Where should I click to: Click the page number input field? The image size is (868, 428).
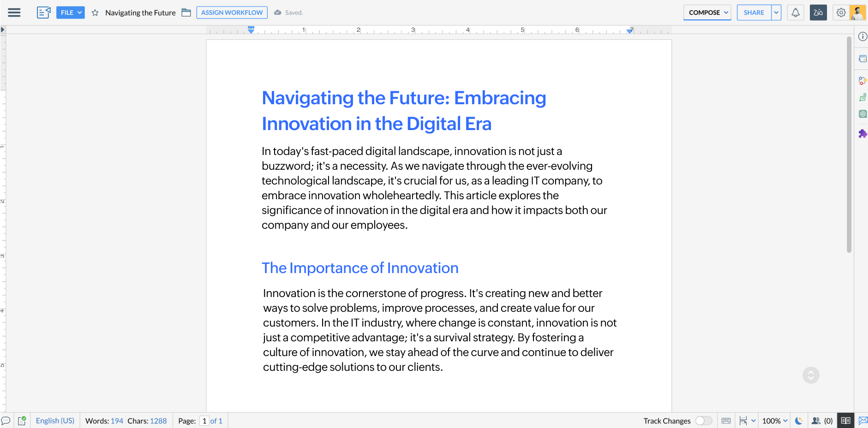[204, 421]
